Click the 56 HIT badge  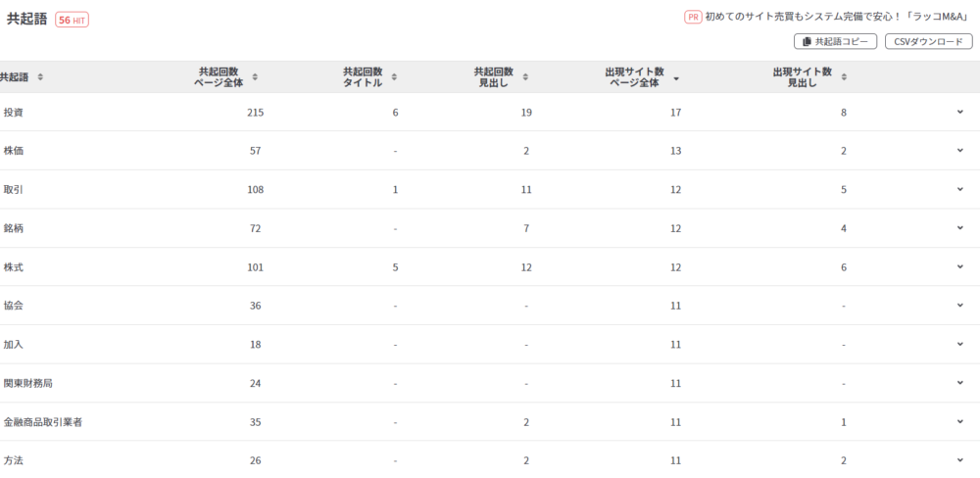click(x=72, y=20)
